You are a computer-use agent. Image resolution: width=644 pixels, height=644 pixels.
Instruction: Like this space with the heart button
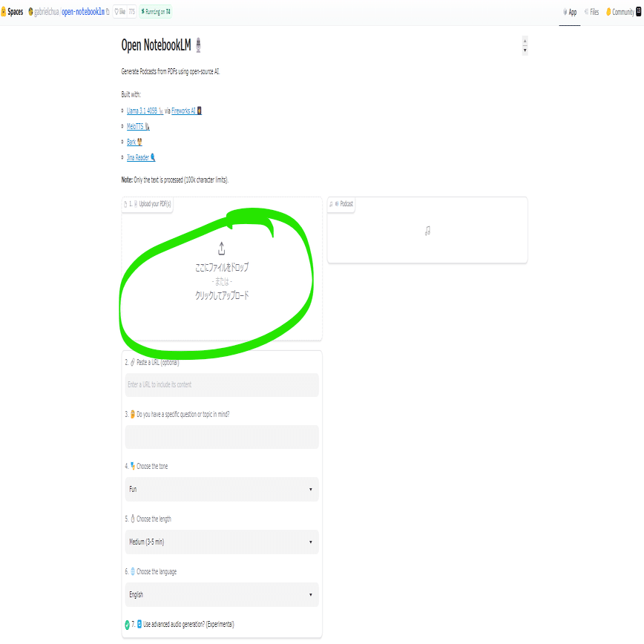click(120, 12)
